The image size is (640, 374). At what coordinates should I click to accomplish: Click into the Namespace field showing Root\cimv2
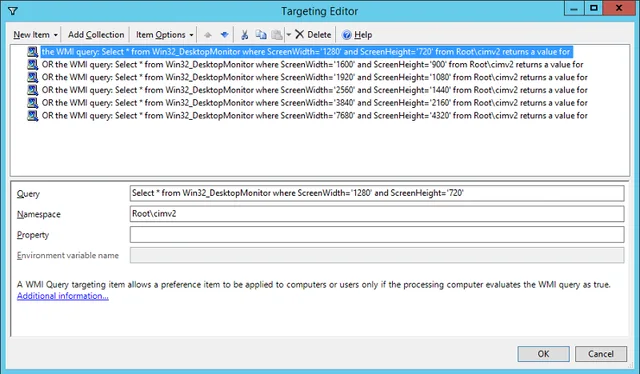(x=377, y=214)
